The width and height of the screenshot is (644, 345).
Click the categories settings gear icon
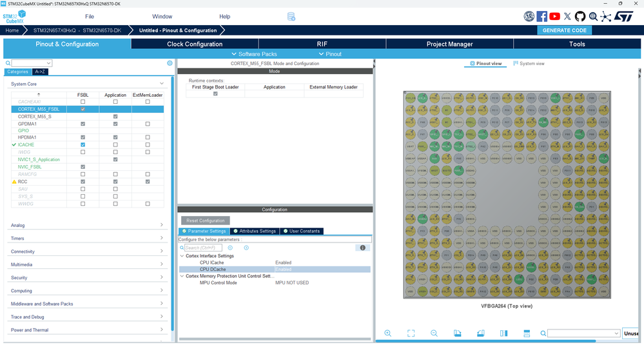tap(170, 63)
